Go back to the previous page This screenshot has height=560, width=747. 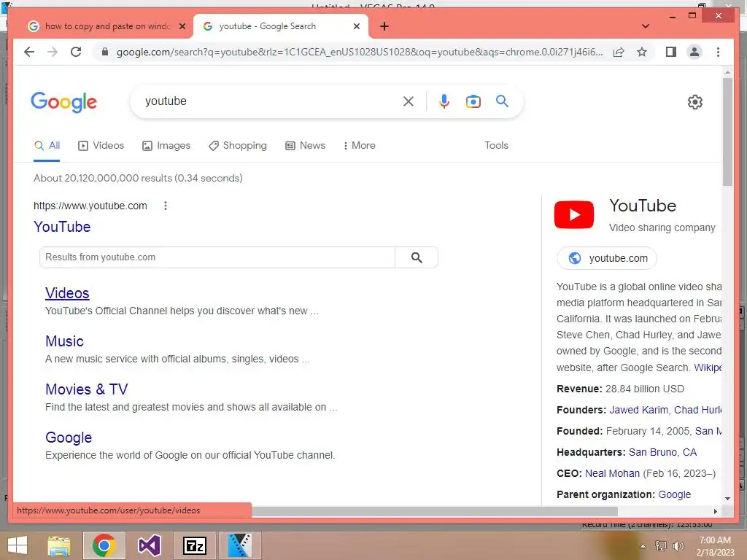pos(29,52)
